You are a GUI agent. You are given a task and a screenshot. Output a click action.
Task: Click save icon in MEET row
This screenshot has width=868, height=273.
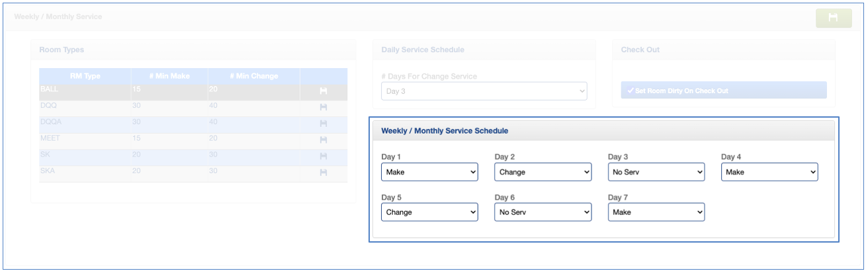[324, 140]
